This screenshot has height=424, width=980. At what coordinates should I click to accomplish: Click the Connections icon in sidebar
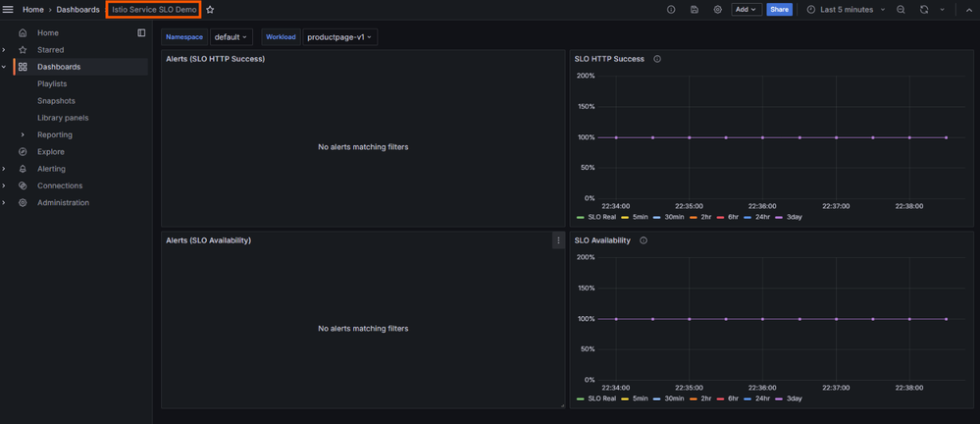[23, 185]
